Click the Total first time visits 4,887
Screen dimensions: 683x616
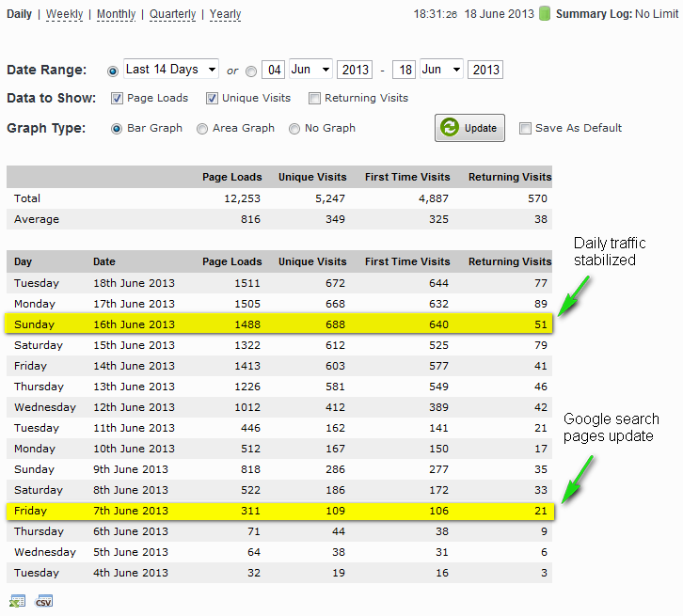[x=434, y=198]
